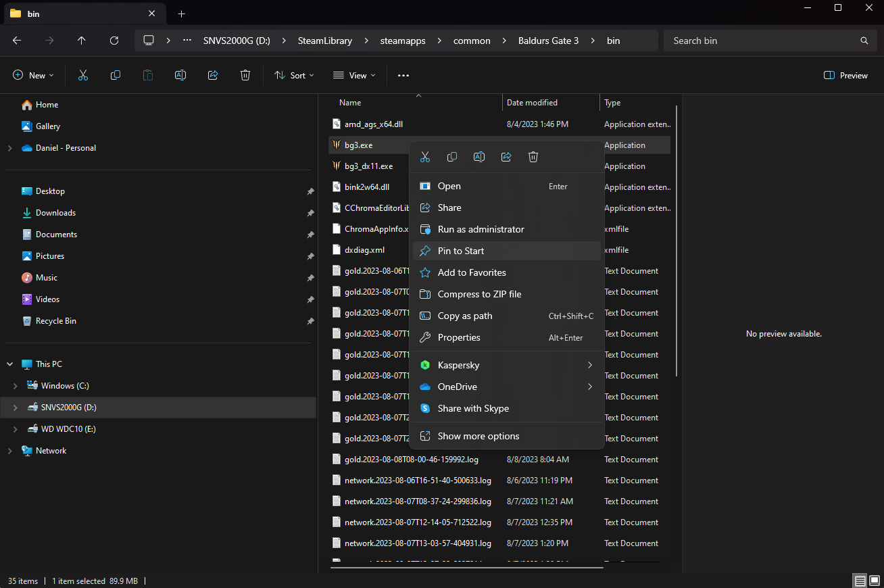Click the amd_ags_x64.dll file icon
The width and height of the screenshot is (884, 588).
(337, 124)
